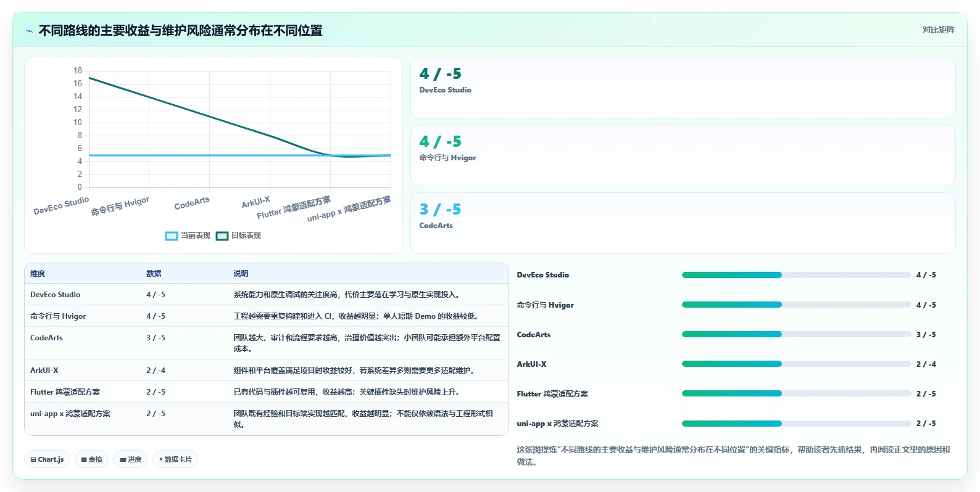Image resolution: width=980 pixels, height=492 pixels.
Task: Toggle the 当前表现 legend swatch
Action: point(172,236)
